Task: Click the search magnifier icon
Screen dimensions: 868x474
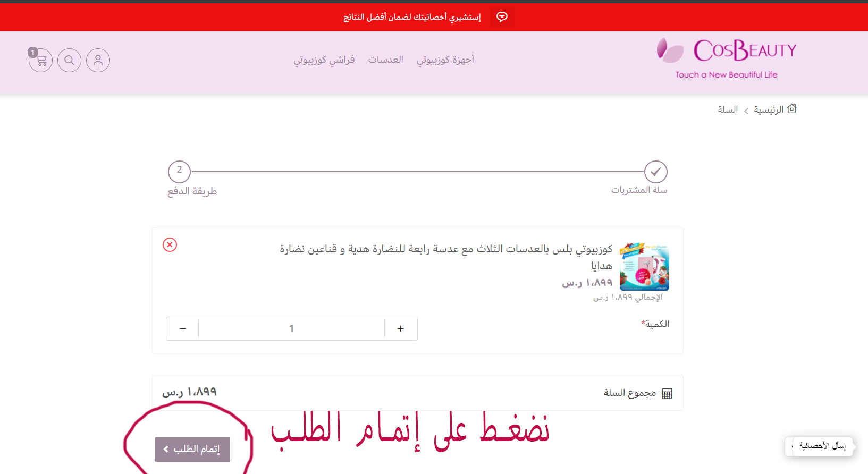Action: click(x=69, y=61)
